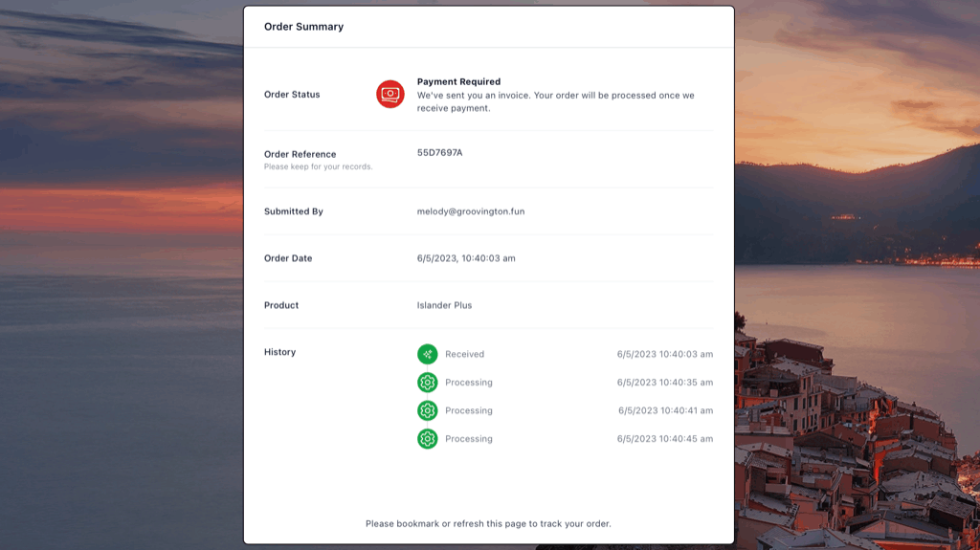This screenshot has height=550, width=980.
Task: Click the 'Please keep for your records' note
Action: click(318, 166)
